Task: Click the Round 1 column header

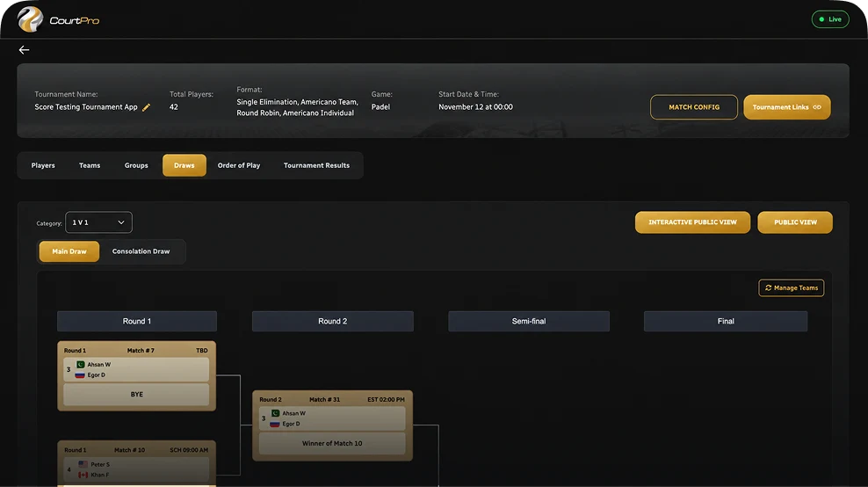Action: point(137,322)
